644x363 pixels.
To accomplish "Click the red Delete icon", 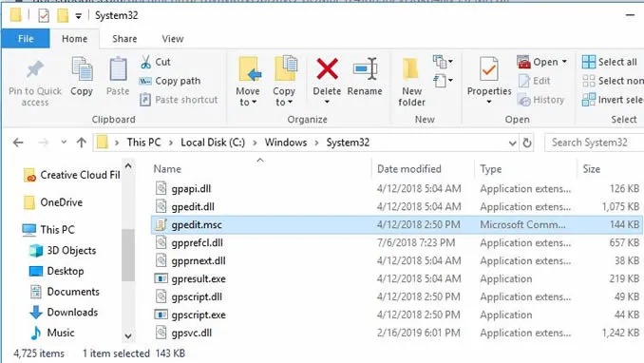I will tap(327, 68).
